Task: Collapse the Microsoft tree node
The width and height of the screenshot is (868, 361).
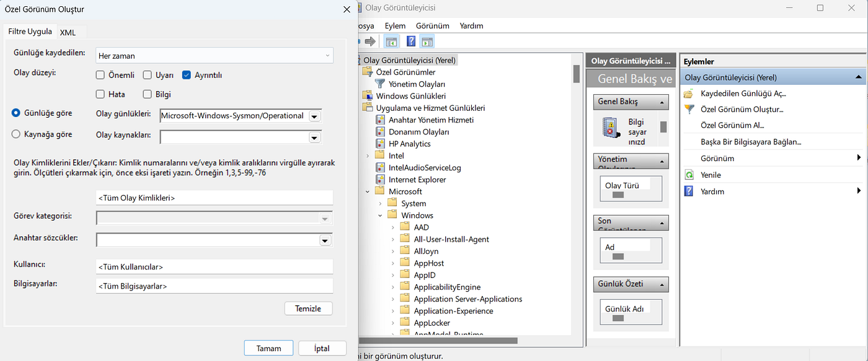Action: pyautogui.click(x=368, y=191)
